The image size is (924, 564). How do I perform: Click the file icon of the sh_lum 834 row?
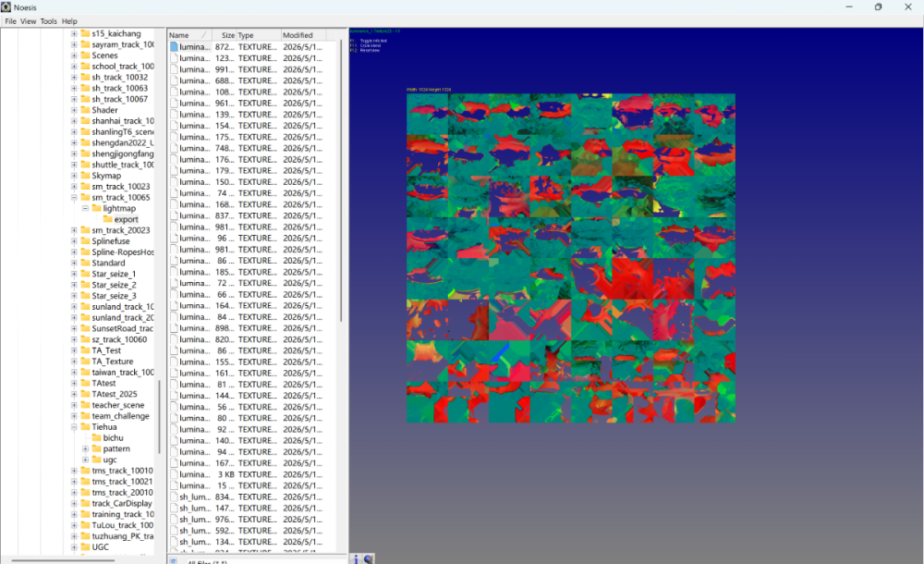[174, 497]
